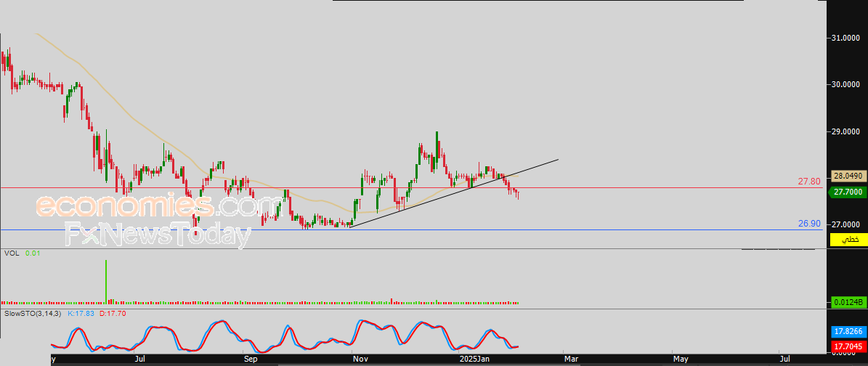
Task: Click the Jul time label right before Sep
Action: point(140,359)
